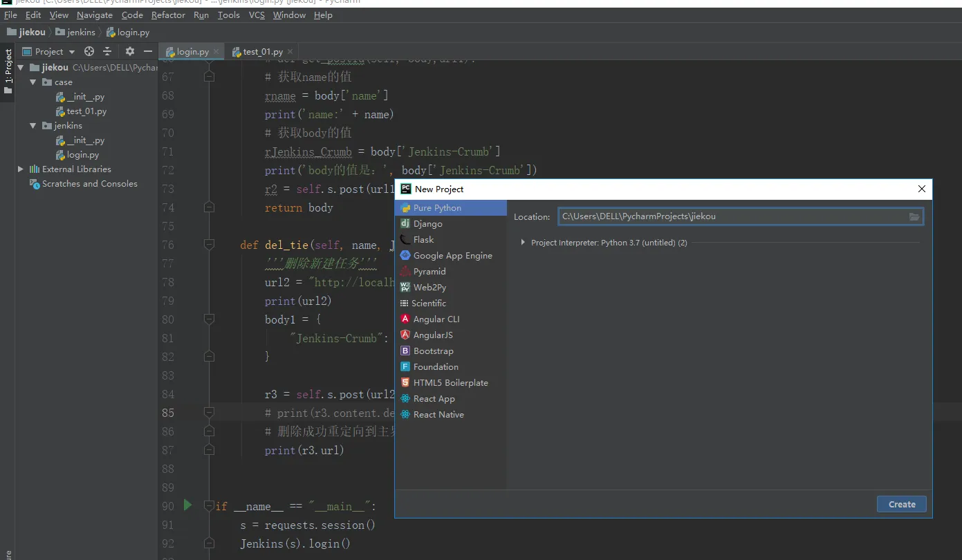Open the File menu
Image resolution: width=962 pixels, height=560 pixels.
click(x=10, y=15)
